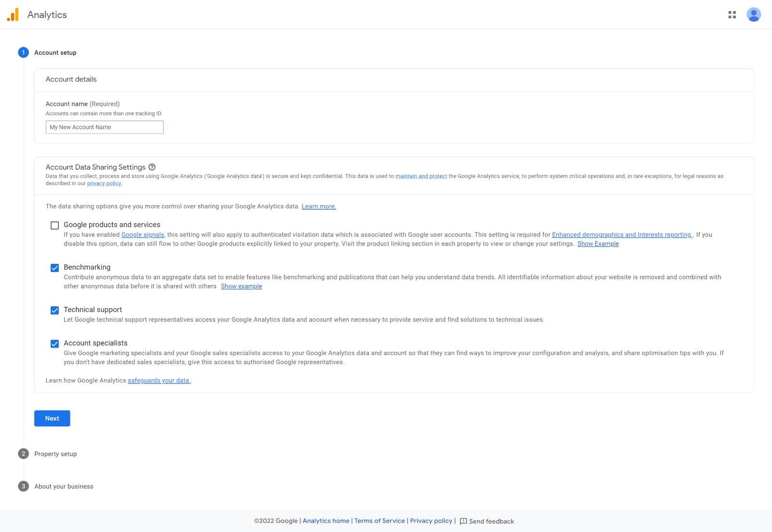Viewport: 772px width, 532px height.
Task: Click the ©2022 Google footer text
Action: coord(276,521)
